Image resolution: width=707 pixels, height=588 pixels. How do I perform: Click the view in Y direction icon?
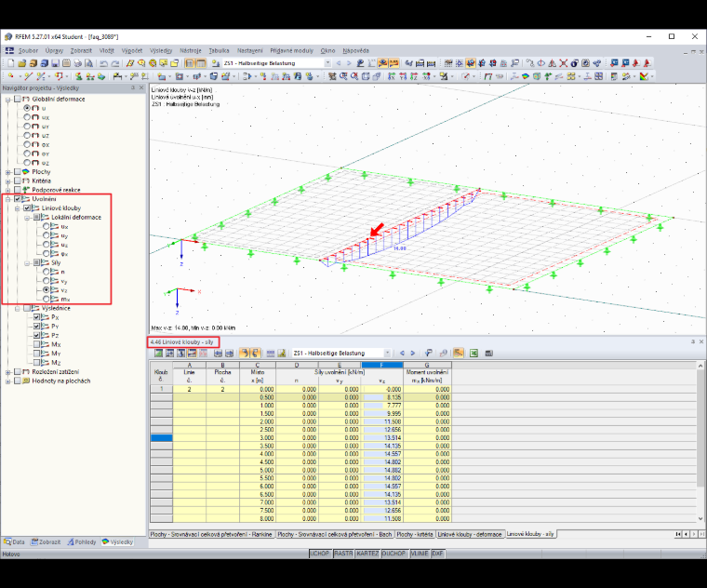tap(403, 76)
